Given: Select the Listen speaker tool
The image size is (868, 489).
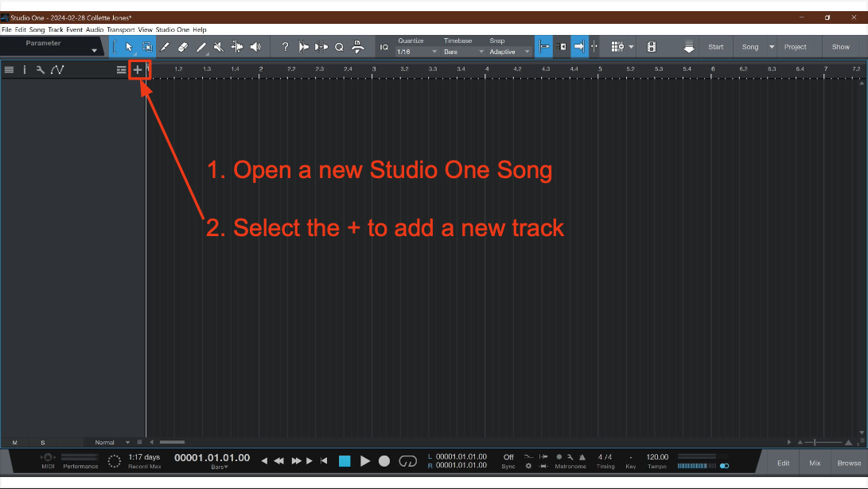Looking at the screenshot, I should (x=255, y=47).
